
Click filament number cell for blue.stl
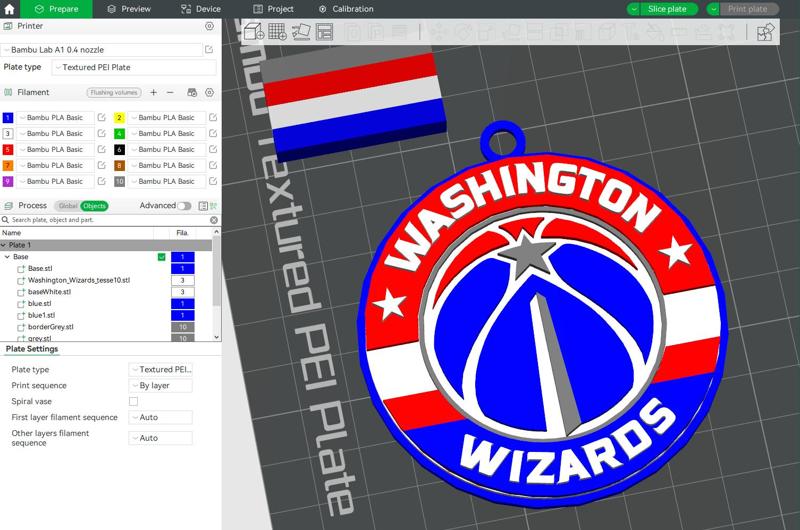pyautogui.click(x=183, y=304)
